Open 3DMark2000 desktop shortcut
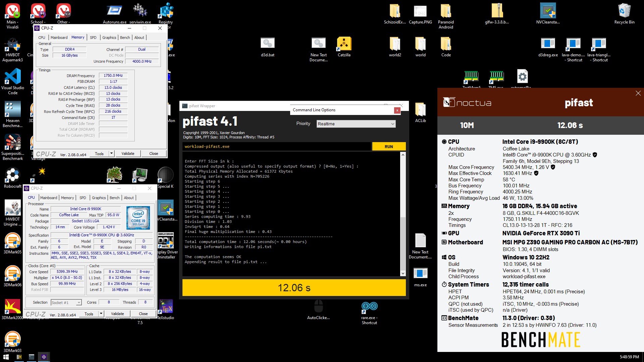 (x=13, y=309)
